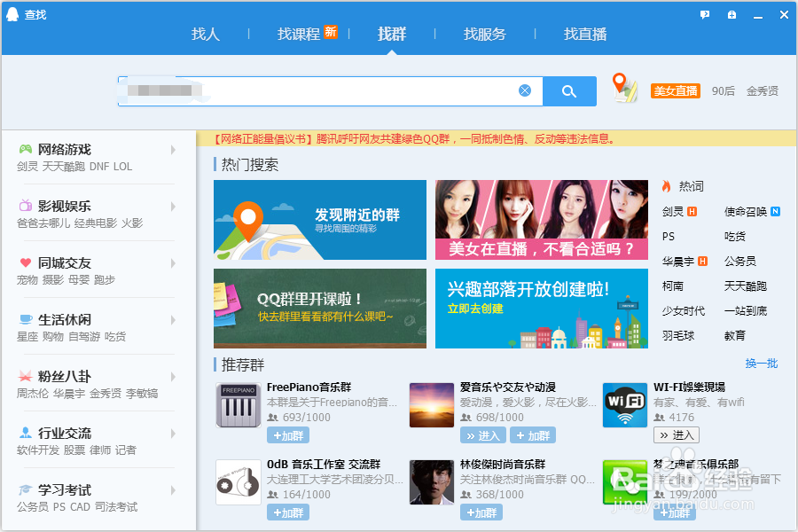
Task: Join 0dB 音乐工作室 交流群 with +加群
Action: (x=288, y=512)
